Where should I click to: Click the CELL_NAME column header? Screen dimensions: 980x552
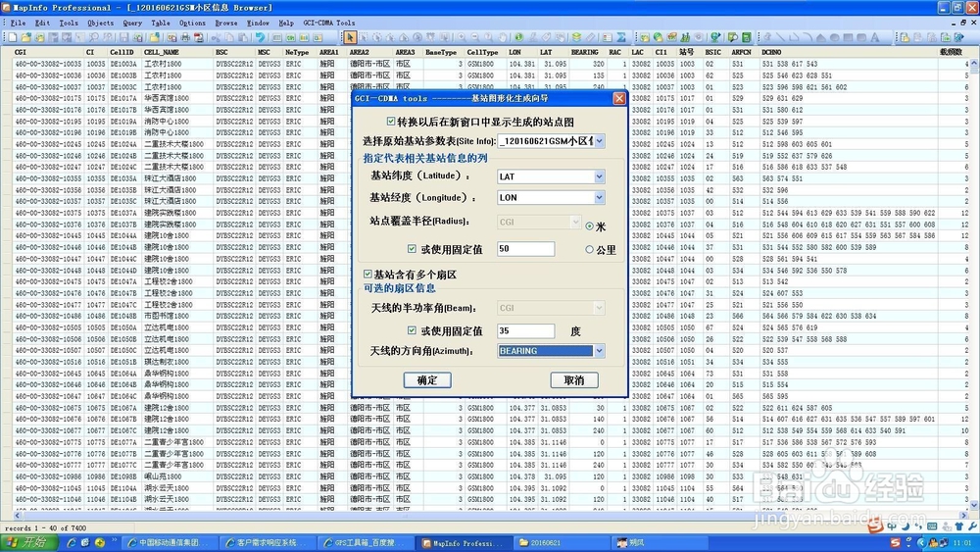click(x=162, y=53)
